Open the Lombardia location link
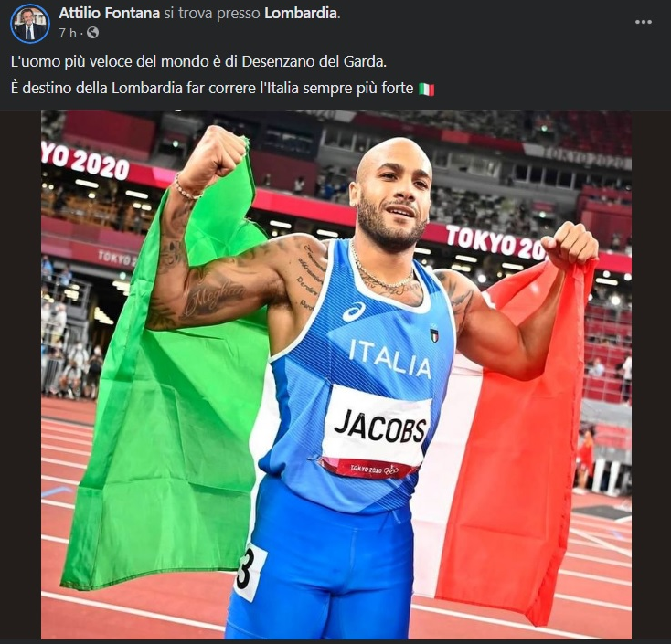The height and width of the screenshot is (644, 671). 301,14
